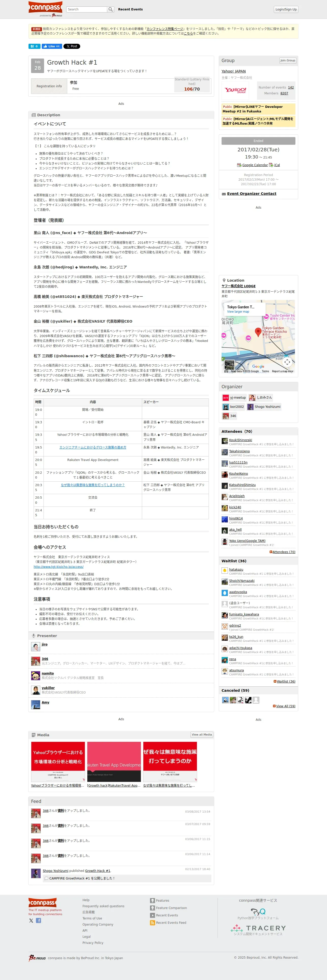Click the Google Calendar icon link
Viewport: 327px width, 980px height.
click(252, 165)
